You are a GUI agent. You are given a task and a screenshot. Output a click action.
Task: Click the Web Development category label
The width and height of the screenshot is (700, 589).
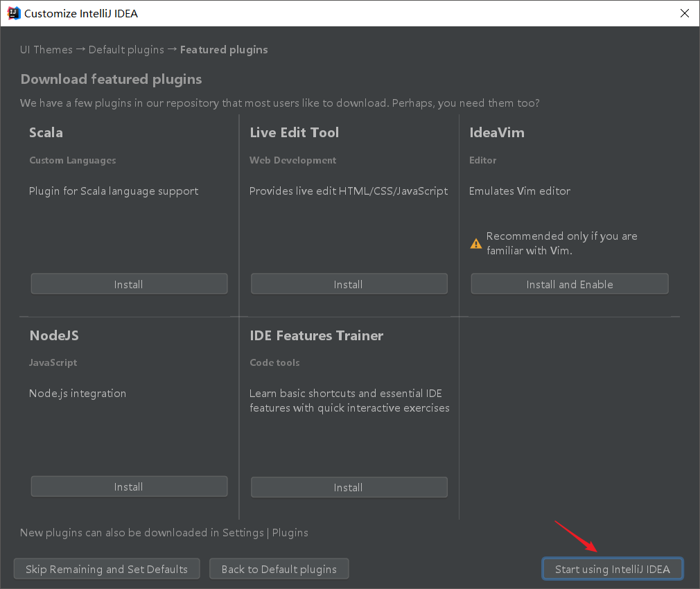click(293, 160)
